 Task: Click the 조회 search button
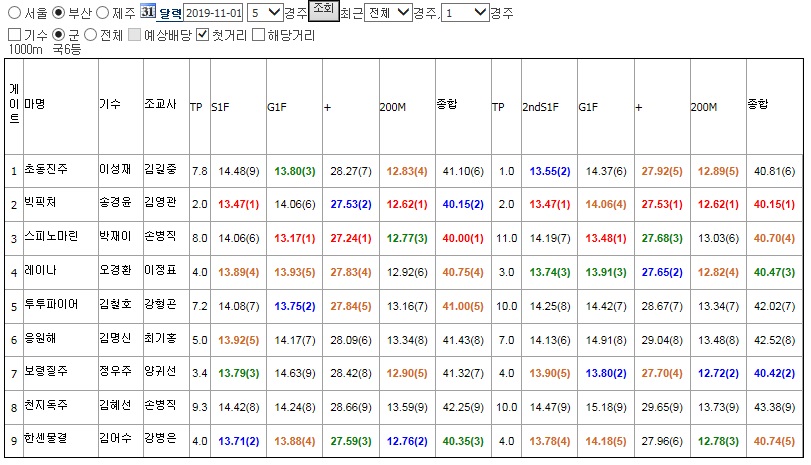pyautogui.click(x=324, y=10)
